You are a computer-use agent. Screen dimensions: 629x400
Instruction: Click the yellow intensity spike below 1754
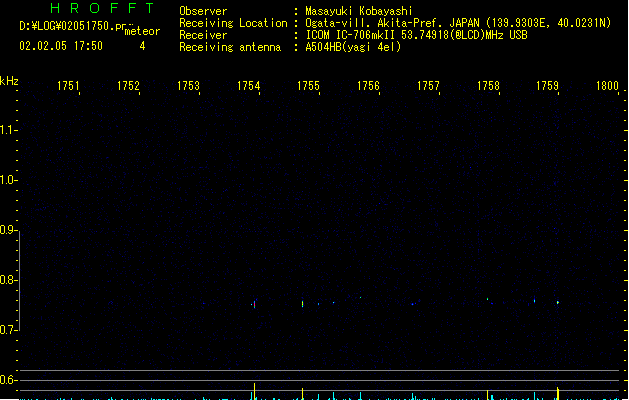point(254,391)
